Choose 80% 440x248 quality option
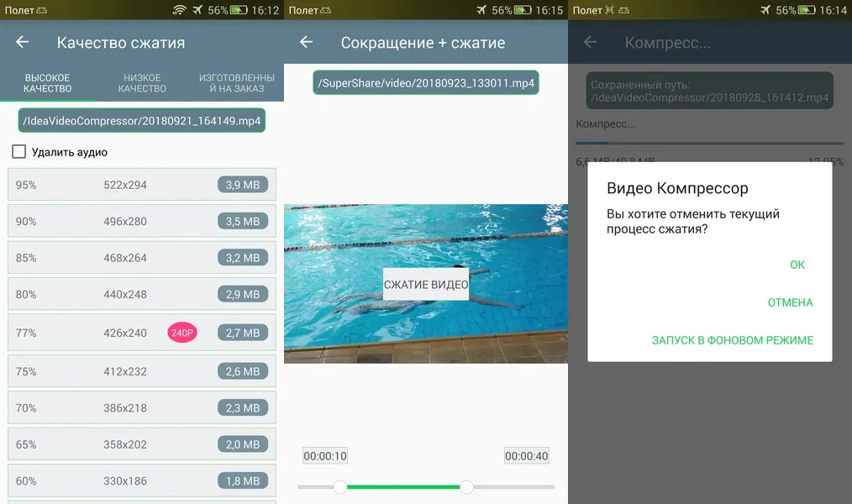Screen dimensions: 852x504 click(x=142, y=294)
